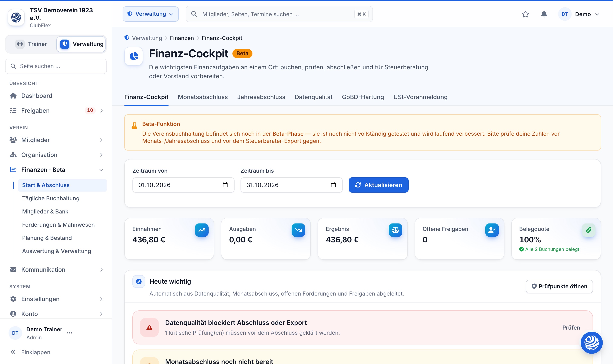Image resolution: width=613 pixels, height=364 pixels.
Task: Click the Einnahmen trend-up icon
Action: click(202, 230)
